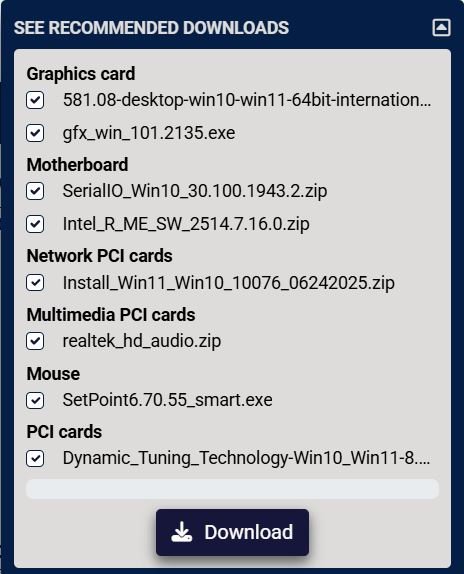Click the Network PCI cards heading
This screenshot has width=464, height=574.
point(100,256)
